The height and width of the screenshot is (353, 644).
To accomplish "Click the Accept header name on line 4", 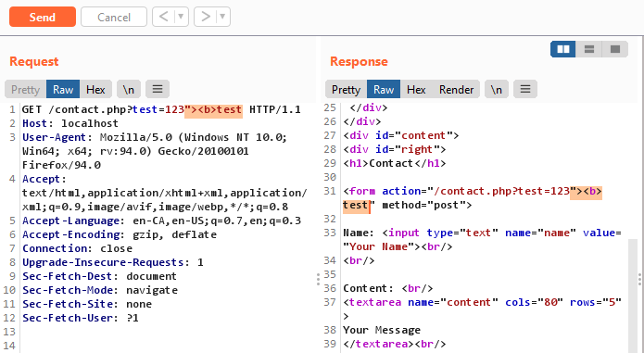I will (x=41, y=179).
